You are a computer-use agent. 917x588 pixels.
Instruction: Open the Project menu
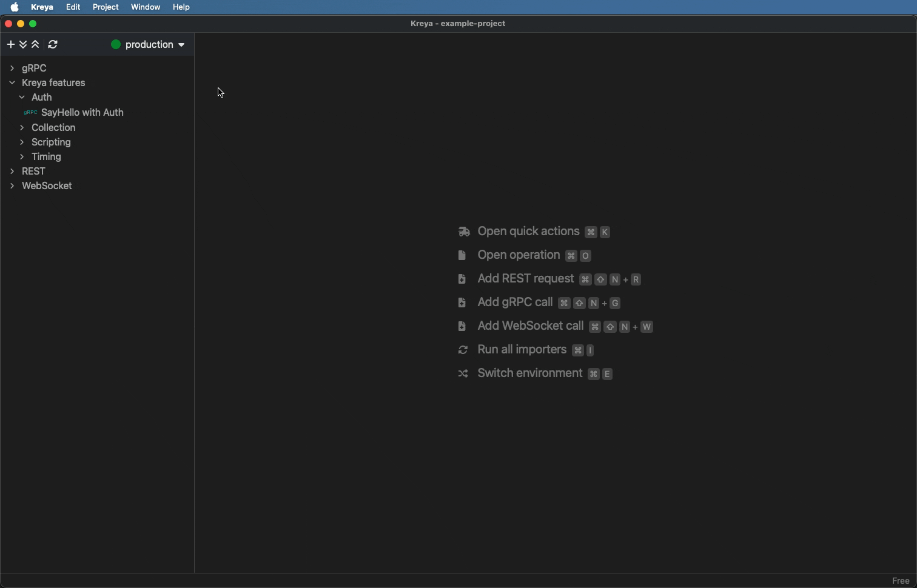click(x=106, y=7)
